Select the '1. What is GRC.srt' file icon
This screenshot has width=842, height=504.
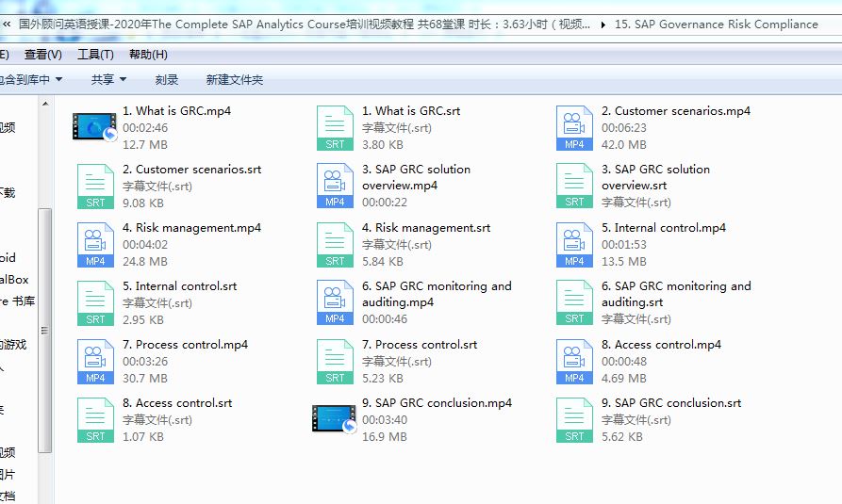coord(335,128)
